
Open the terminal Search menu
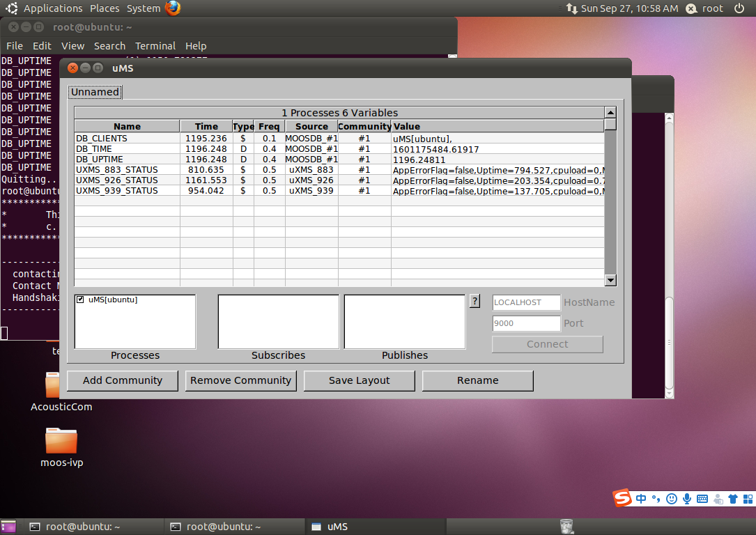(109, 46)
